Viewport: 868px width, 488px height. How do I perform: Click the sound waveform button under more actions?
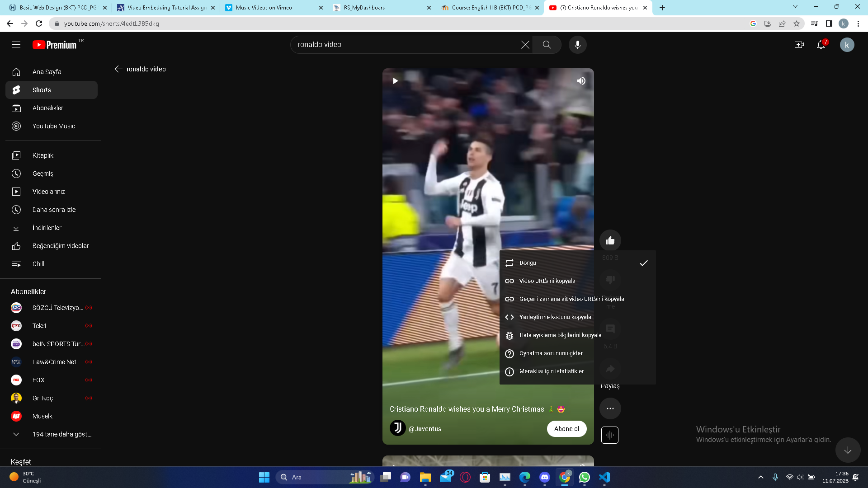tap(609, 435)
